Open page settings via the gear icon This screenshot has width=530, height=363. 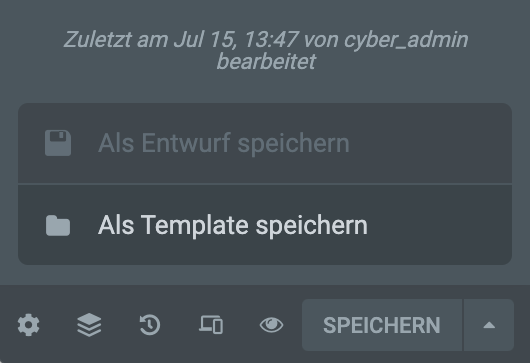[28, 325]
